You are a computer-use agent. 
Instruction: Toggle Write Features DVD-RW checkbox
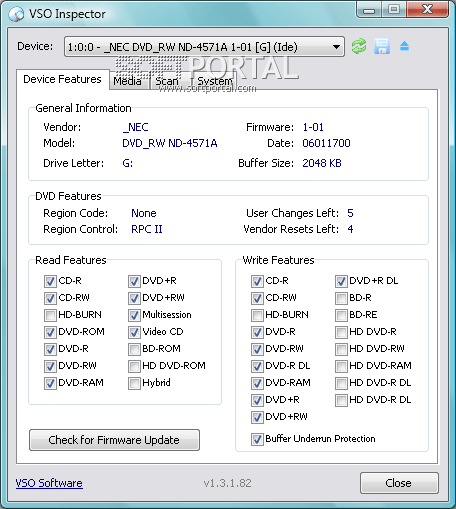coord(257,349)
